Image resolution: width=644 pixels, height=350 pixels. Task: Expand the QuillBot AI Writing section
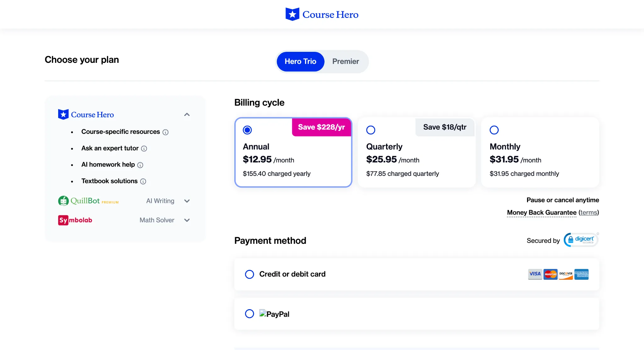pyautogui.click(x=187, y=201)
